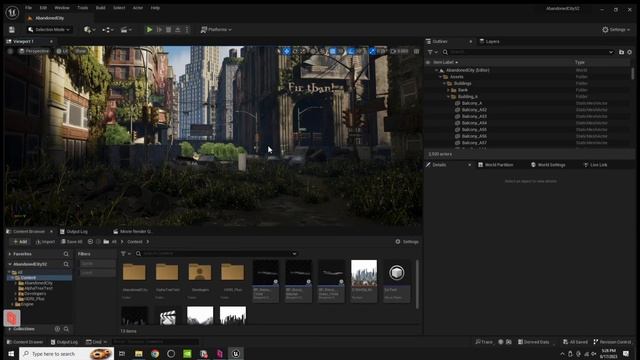Expand the Favorites section

(x=10, y=254)
